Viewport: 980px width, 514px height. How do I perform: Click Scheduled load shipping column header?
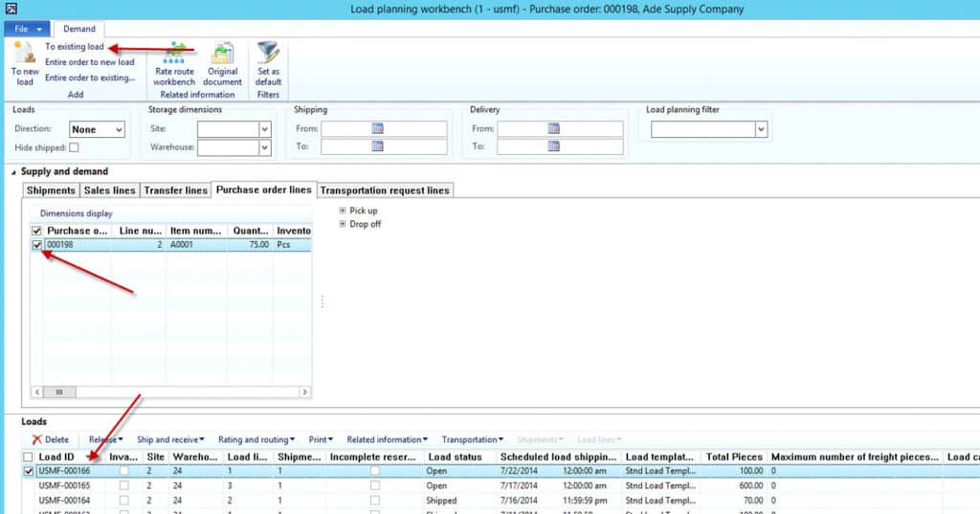pos(559,458)
